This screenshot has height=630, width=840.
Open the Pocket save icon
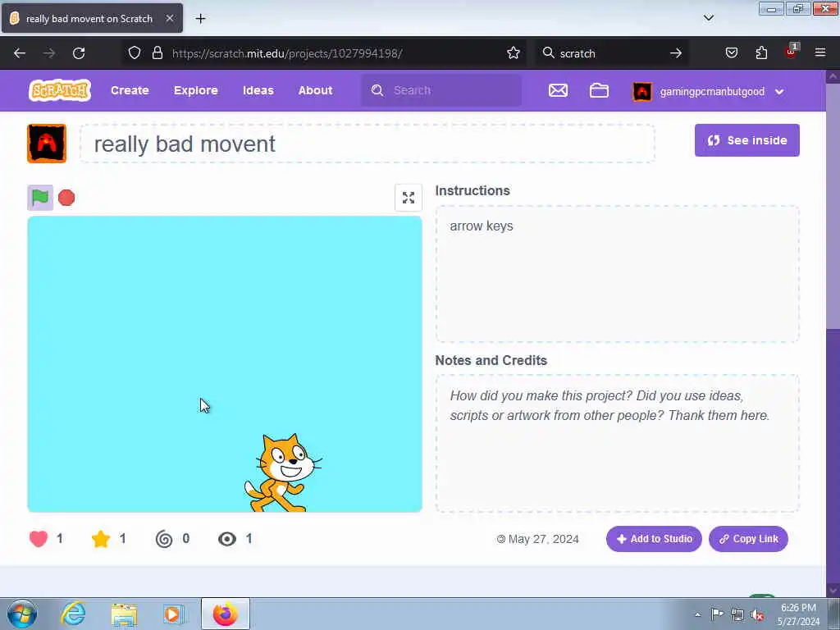coord(731,52)
